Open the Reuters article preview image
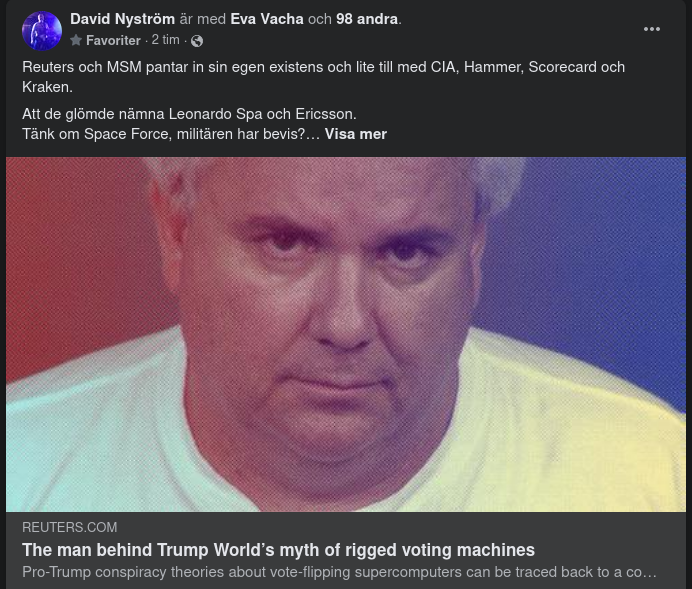 click(x=346, y=334)
